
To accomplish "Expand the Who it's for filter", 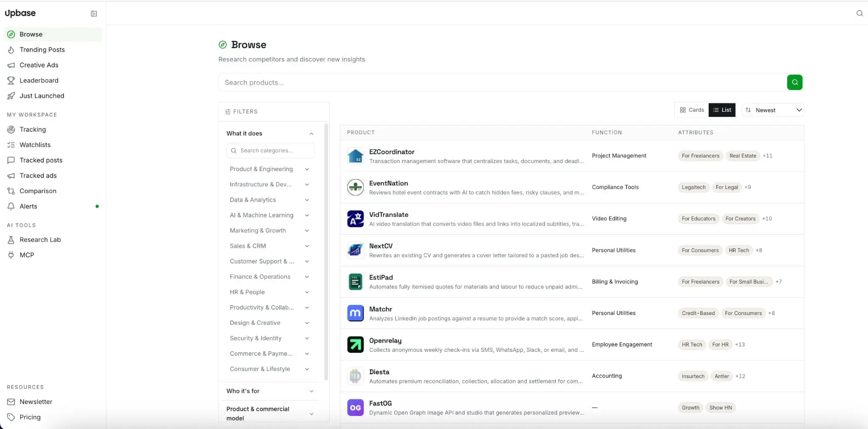I will click(270, 391).
